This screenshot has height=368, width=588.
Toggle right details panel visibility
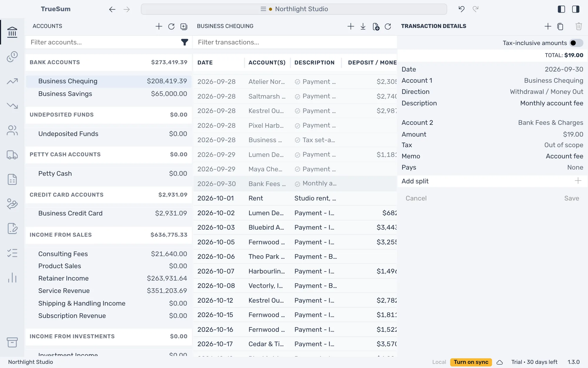[x=576, y=9]
